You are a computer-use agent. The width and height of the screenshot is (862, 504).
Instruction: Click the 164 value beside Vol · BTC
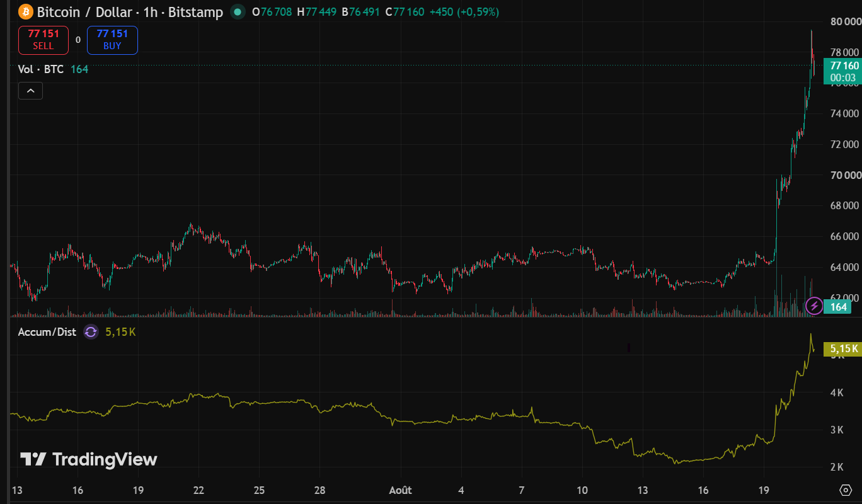(79, 69)
